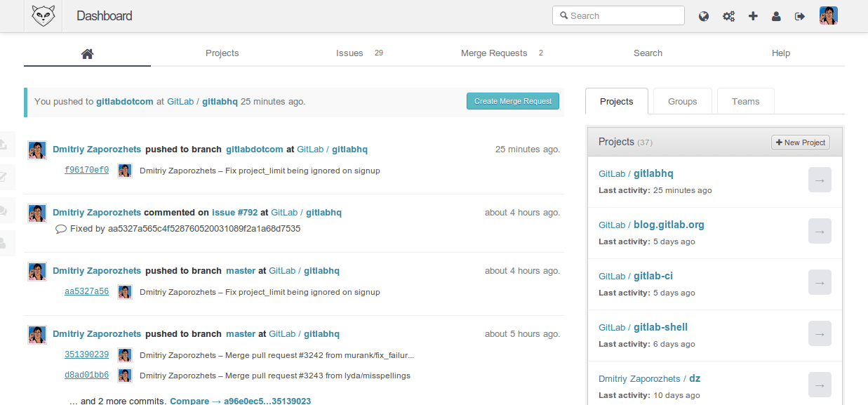Select the home icon in the navigation bar
Viewport: 868px width, 405px height.
87,53
